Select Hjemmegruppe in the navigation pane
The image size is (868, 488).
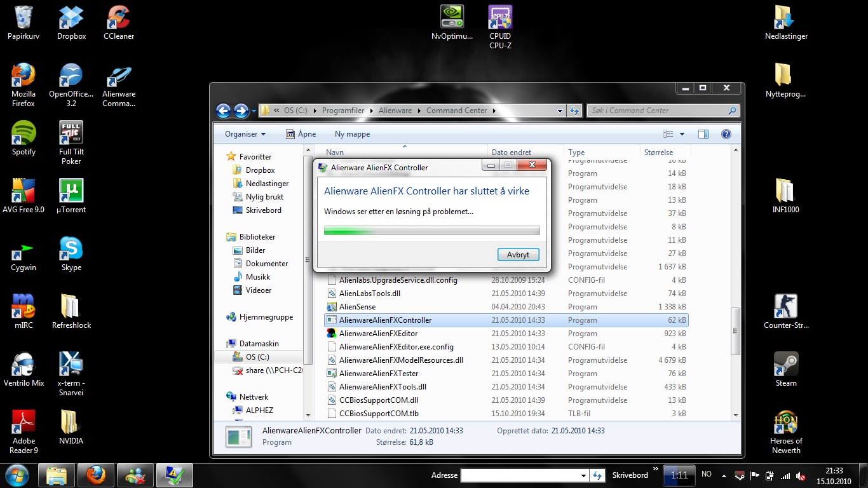(266, 317)
